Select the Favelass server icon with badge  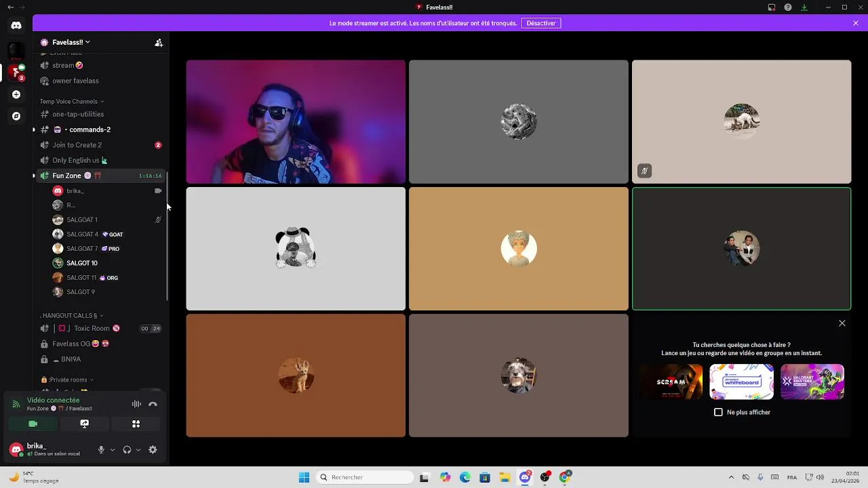16,71
